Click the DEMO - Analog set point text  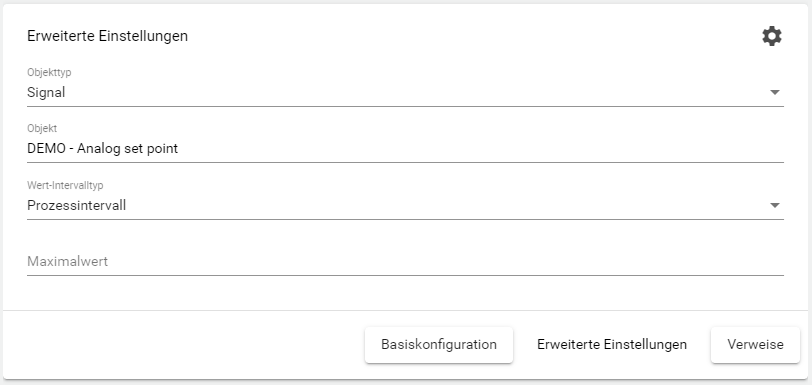coord(103,149)
